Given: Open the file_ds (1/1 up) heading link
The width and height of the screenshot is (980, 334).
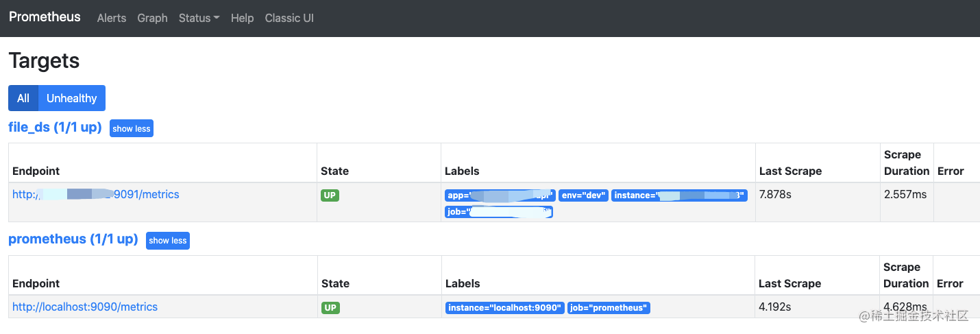Looking at the screenshot, I should coord(55,127).
